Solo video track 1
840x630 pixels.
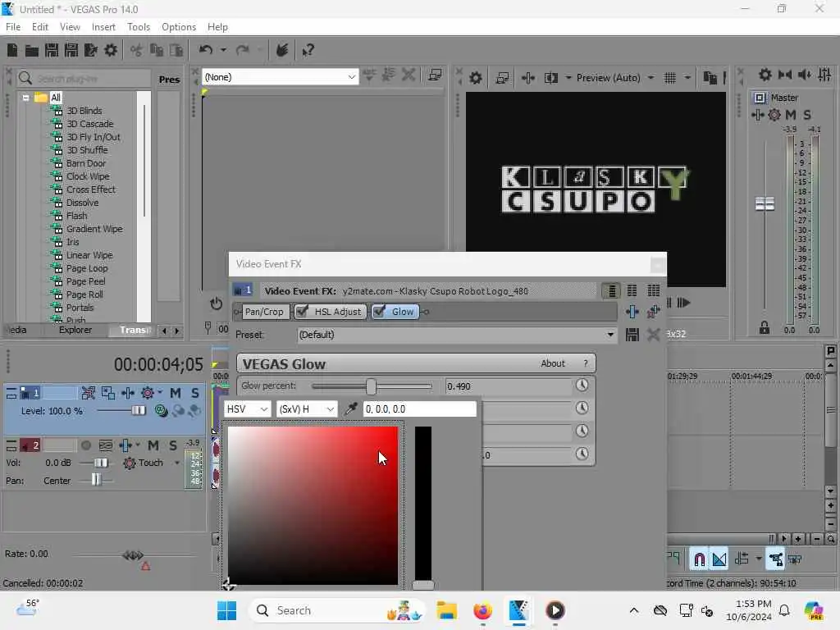[x=195, y=393]
